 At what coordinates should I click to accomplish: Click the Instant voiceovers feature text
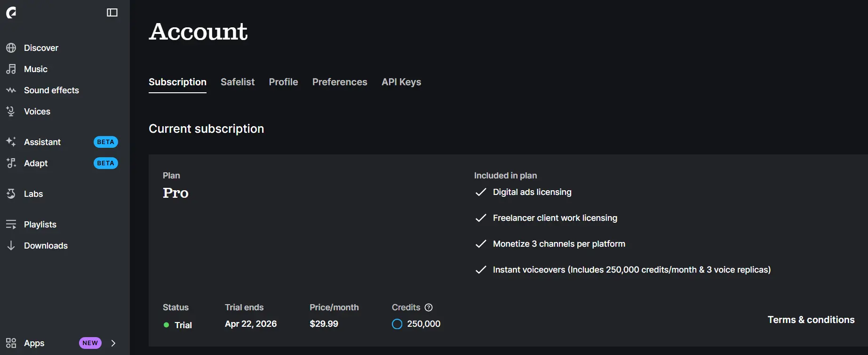click(632, 270)
